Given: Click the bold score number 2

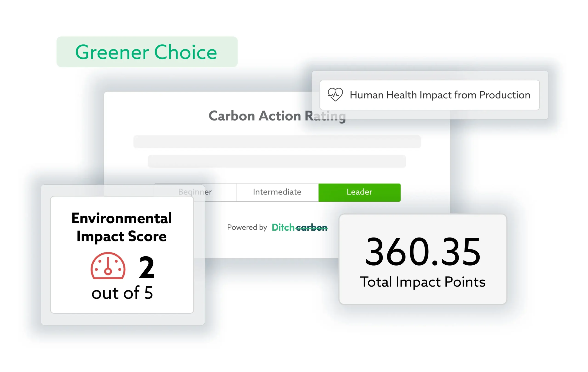Looking at the screenshot, I should pyautogui.click(x=147, y=267).
